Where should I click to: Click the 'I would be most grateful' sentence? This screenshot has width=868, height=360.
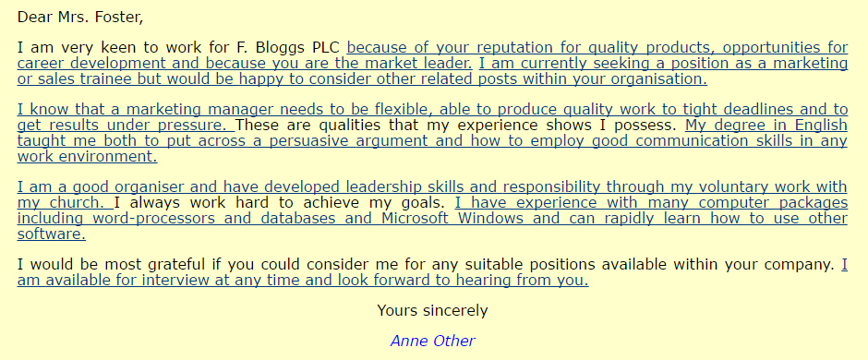tap(425, 264)
